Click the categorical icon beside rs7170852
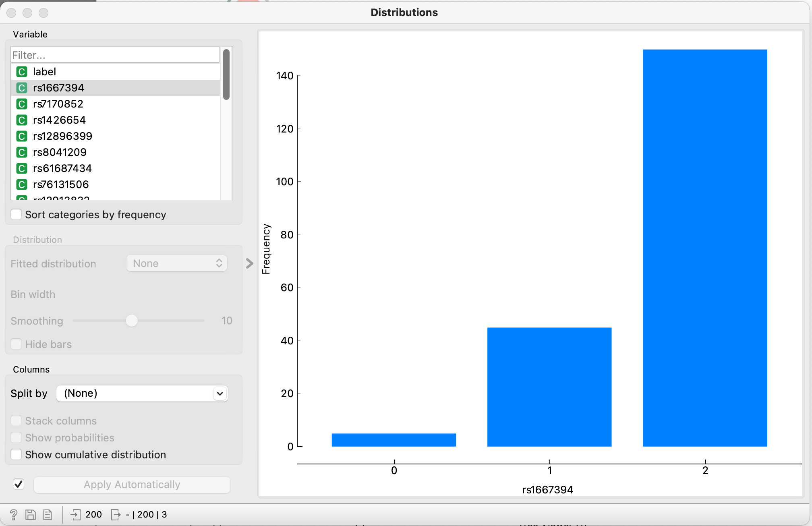This screenshot has height=526, width=812. pos(22,104)
